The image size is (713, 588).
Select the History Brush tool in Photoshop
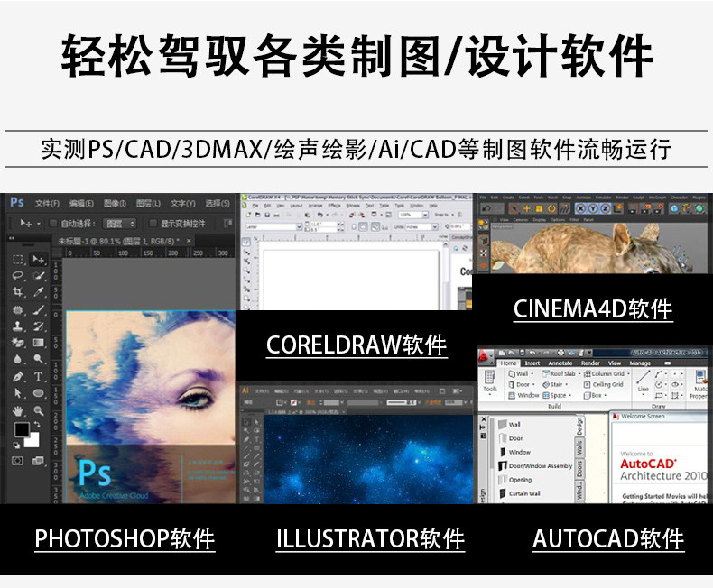tap(39, 326)
